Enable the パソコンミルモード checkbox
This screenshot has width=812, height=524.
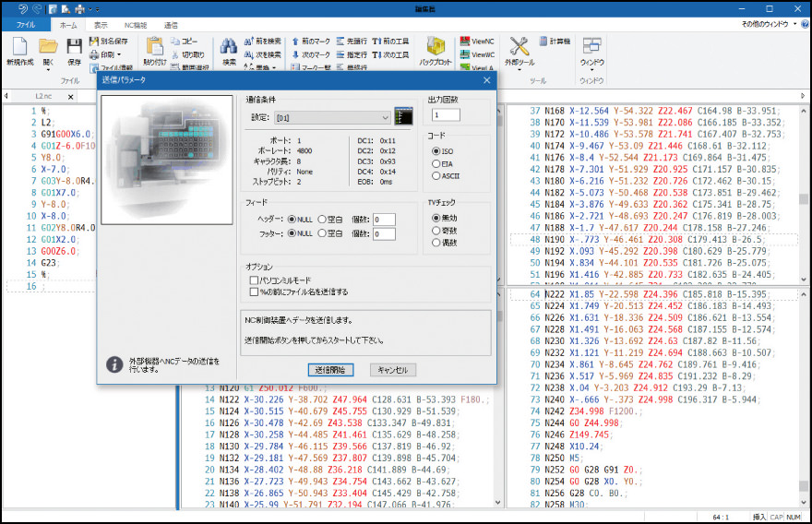[254, 280]
